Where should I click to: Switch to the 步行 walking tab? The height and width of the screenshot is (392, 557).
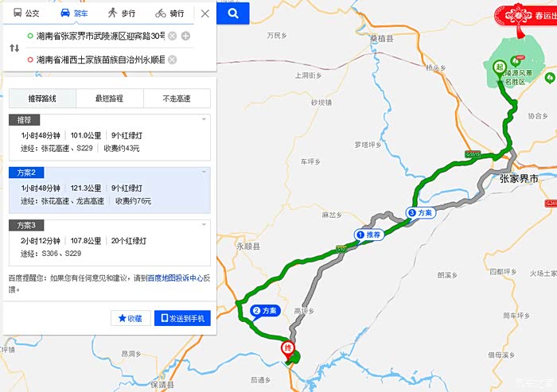click(x=122, y=14)
